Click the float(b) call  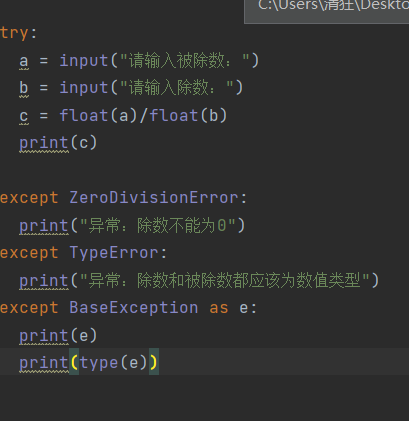(188, 116)
